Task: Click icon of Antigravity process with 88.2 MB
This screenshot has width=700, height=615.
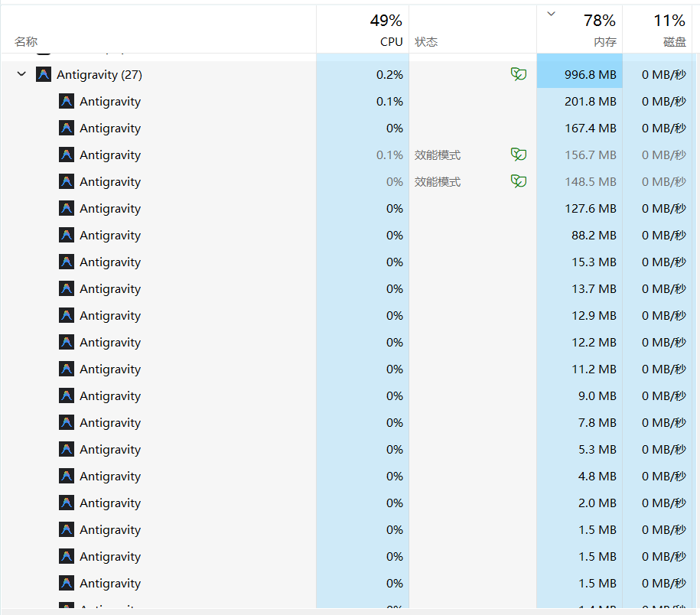Action: tap(67, 235)
